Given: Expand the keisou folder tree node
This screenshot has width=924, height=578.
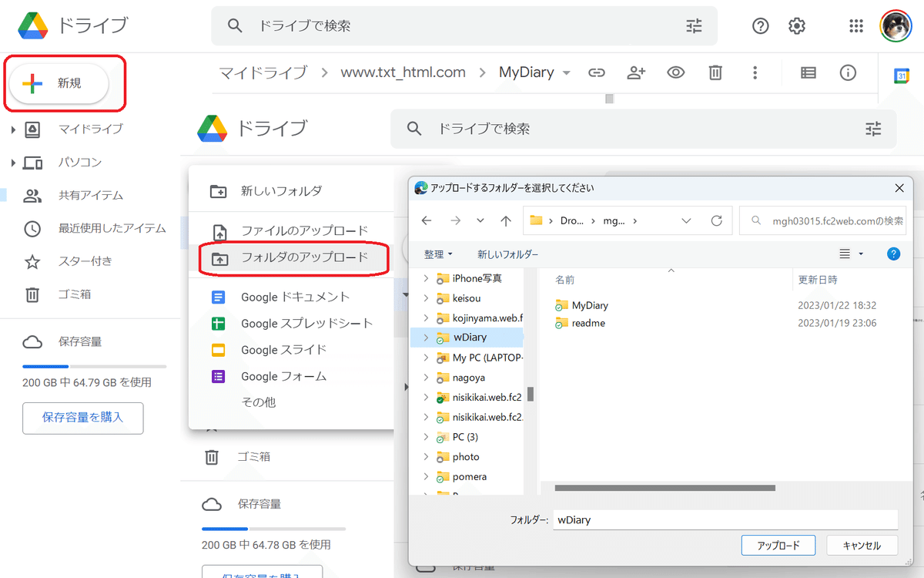Looking at the screenshot, I should pyautogui.click(x=426, y=298).
